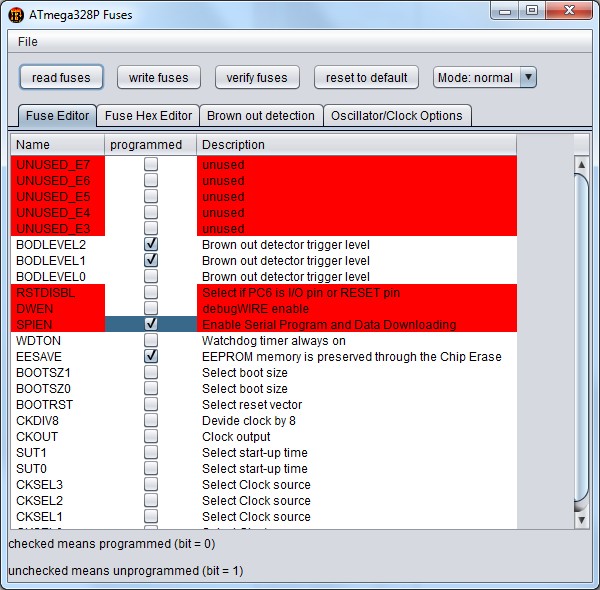Screen dimensions: 600x590
Task: Check the SUT1 checkbox
Action: (151, 452)
